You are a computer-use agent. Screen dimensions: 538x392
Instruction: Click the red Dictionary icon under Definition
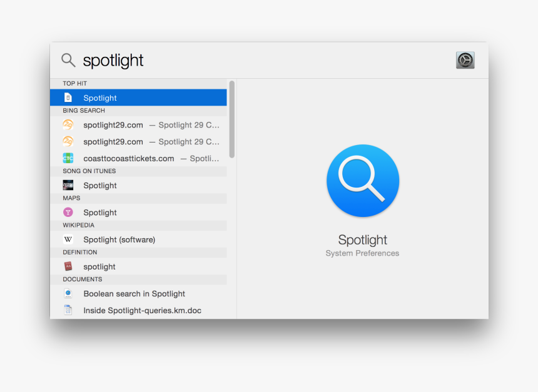click(x=68, y=266)
